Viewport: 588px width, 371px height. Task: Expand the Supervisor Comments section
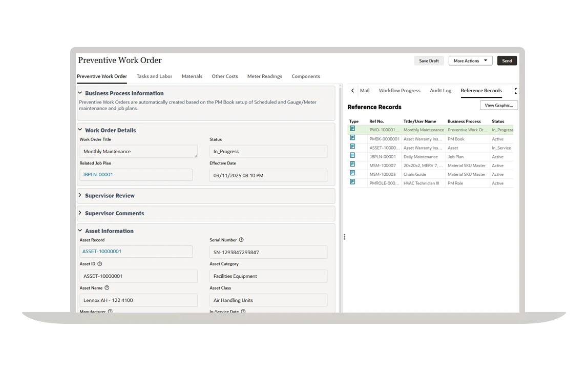click(80, 213)
